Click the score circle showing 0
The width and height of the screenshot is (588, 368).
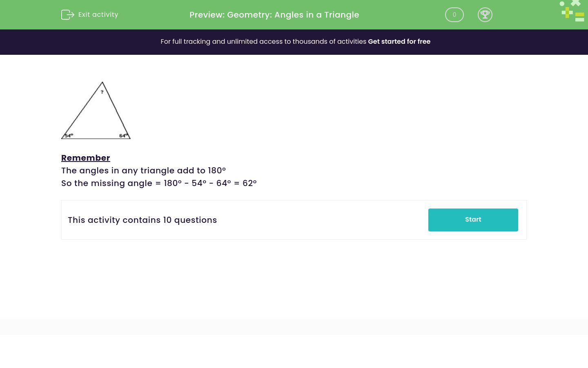click(x=454, y=15)
